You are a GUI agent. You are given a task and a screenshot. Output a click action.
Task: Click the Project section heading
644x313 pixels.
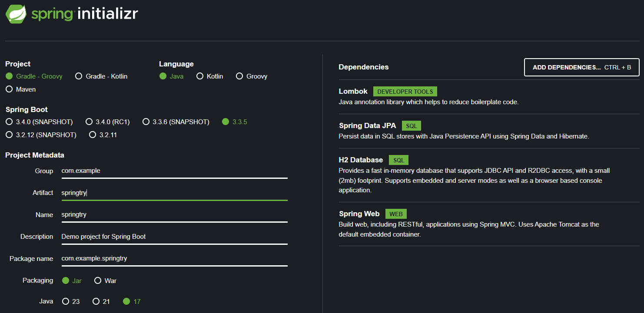click(x=18, y=64)
